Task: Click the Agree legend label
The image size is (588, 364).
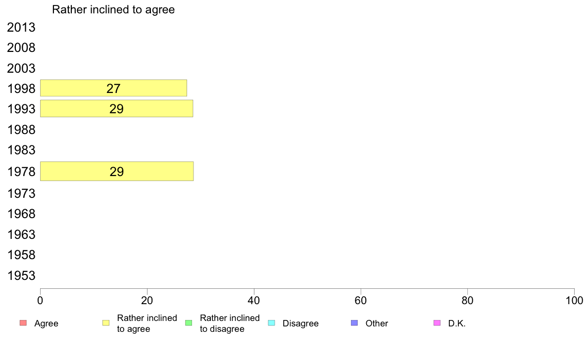Action: coord(46,323)
